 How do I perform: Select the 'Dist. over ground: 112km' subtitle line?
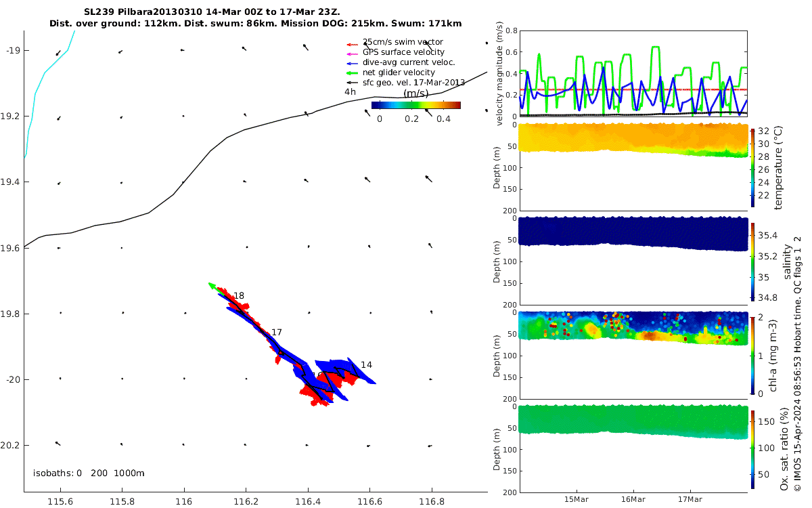coord(255,24)
